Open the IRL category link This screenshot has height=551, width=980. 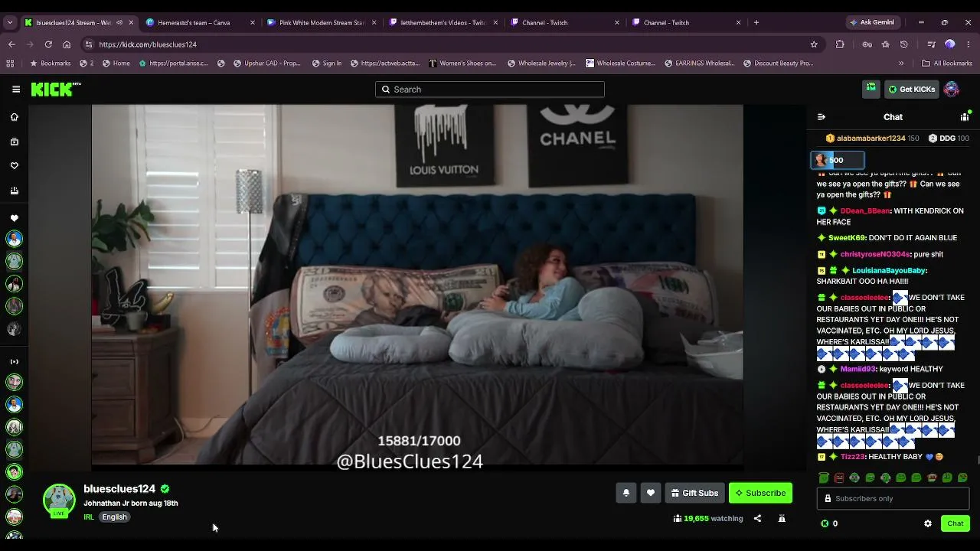pos(89,517)
